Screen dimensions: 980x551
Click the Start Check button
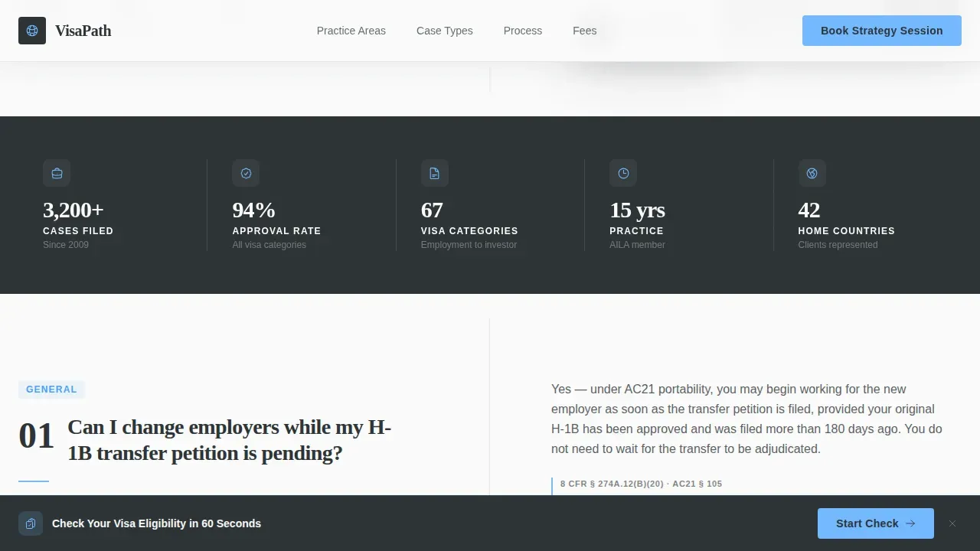coord(876,523)
